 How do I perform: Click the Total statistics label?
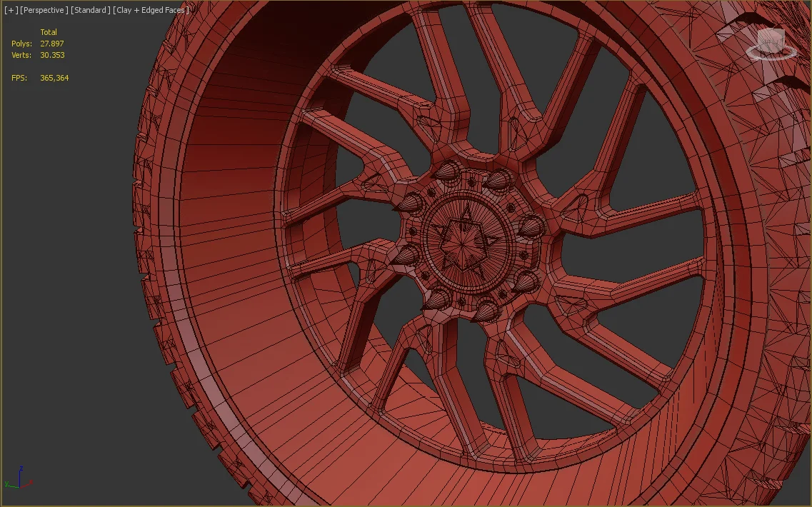(49, 31)
